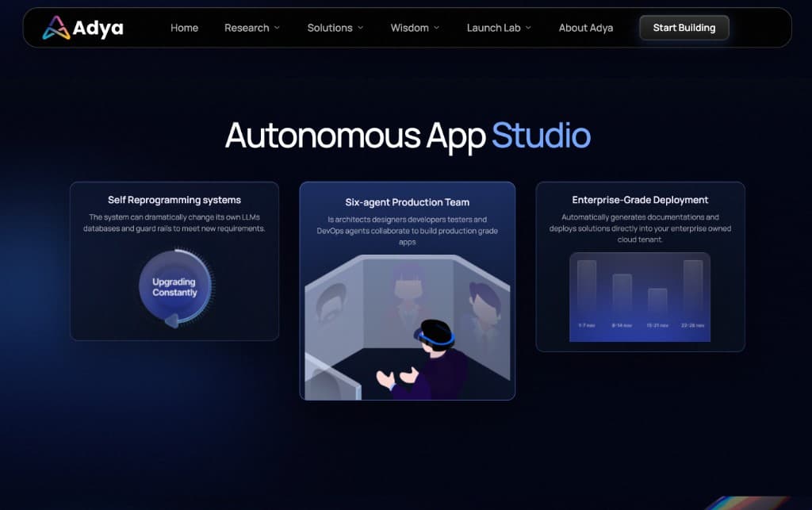Click the Adya triangular logo icon
The width and height of the screenshot is (812, 510).
pyautogui.click(x=56, y=28)
